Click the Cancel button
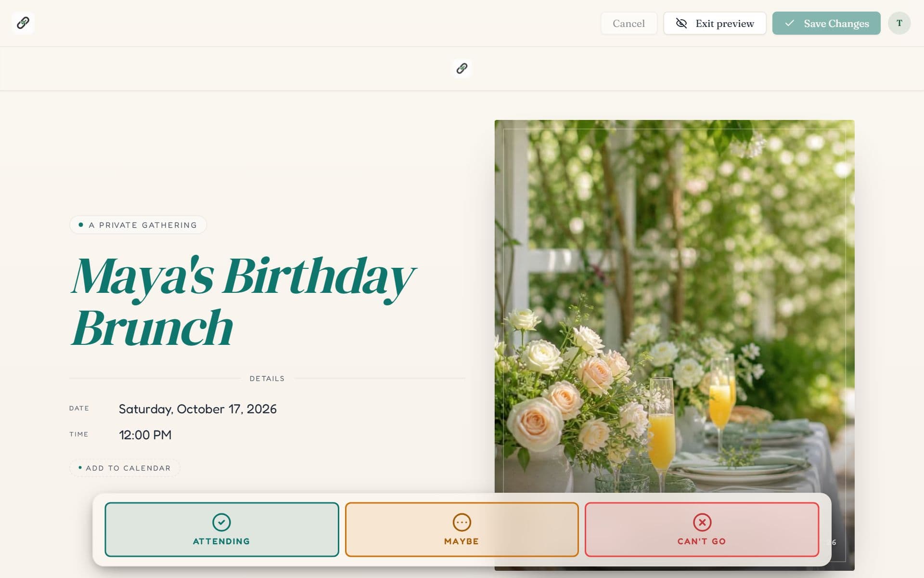 pos(629,23)
